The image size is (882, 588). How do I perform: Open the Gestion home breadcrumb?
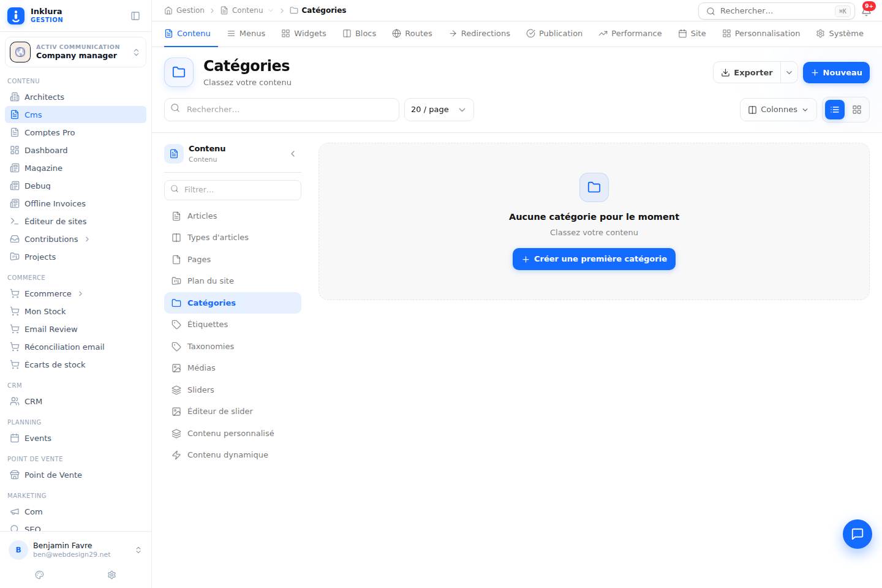click(184, 10)
